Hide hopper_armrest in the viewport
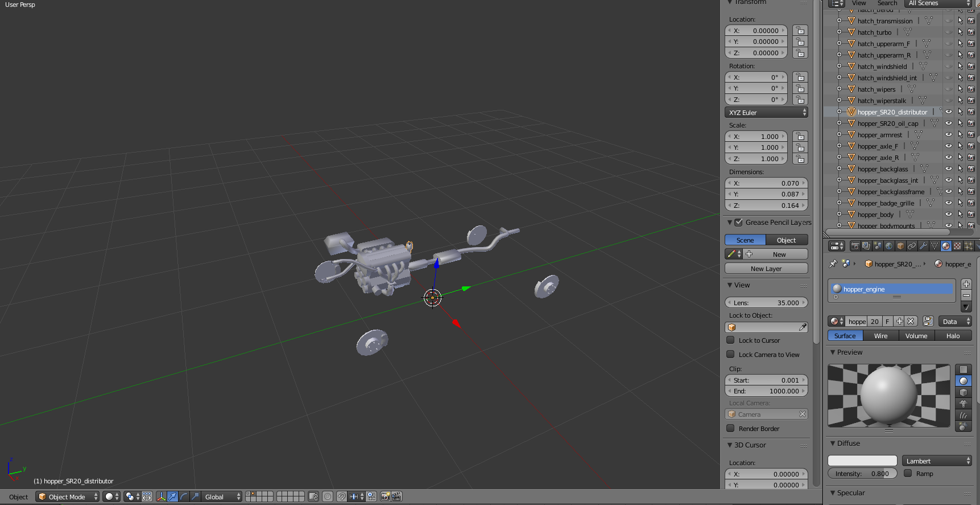Image resolution: width=980 pixels, height=505 pixels. tap(949, 135)
